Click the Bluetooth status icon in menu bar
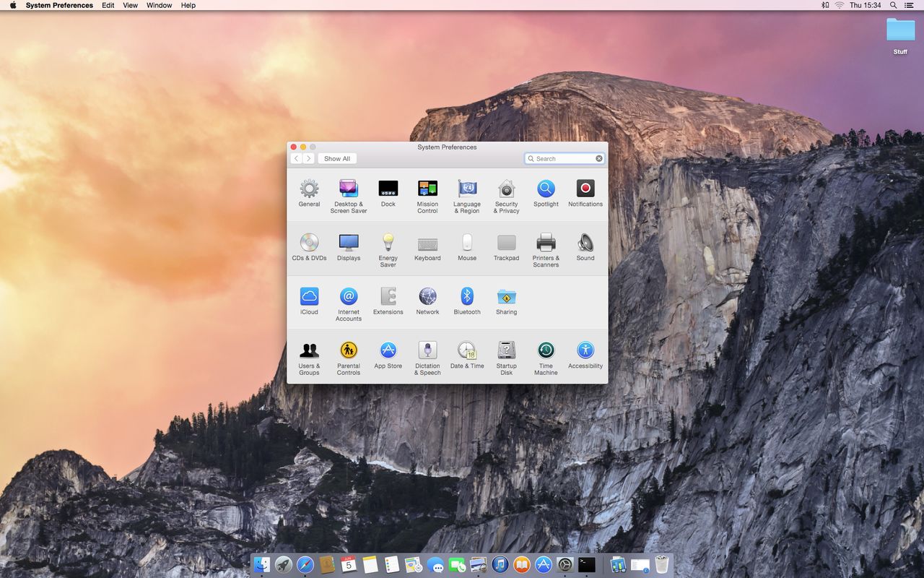This screenshot has width=924, height=578. pyautogui.click(x=825, y=5)
